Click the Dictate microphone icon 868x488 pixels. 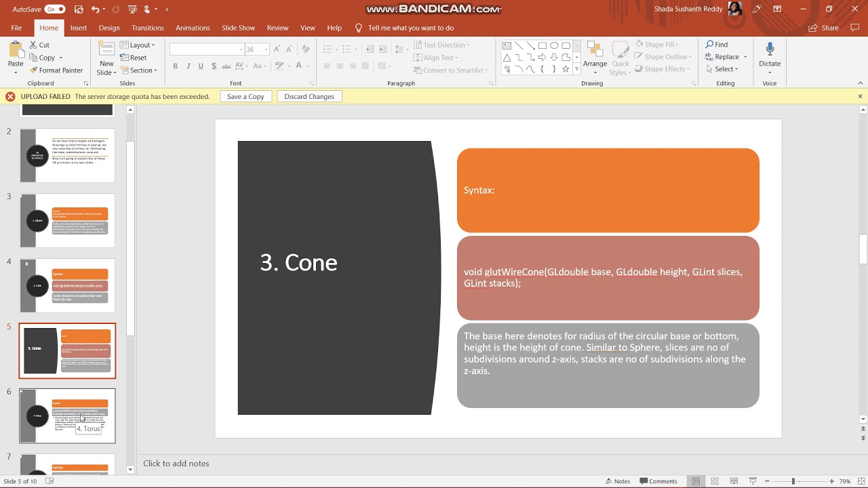tap(770, 49)
